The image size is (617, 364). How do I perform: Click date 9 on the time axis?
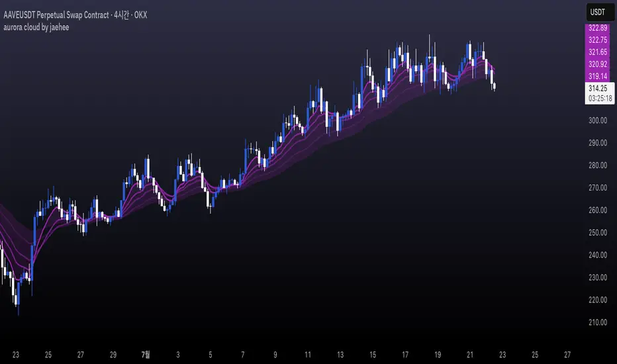click(275, 355)
